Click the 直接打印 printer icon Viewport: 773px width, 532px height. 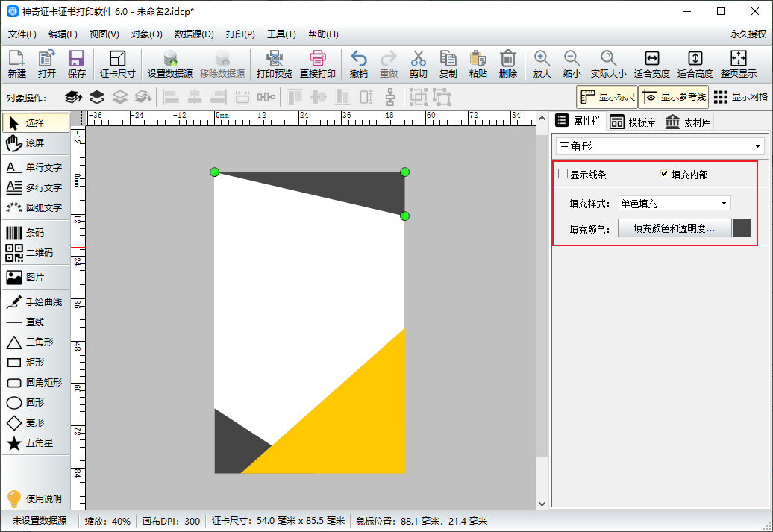[x=318, y=64]
